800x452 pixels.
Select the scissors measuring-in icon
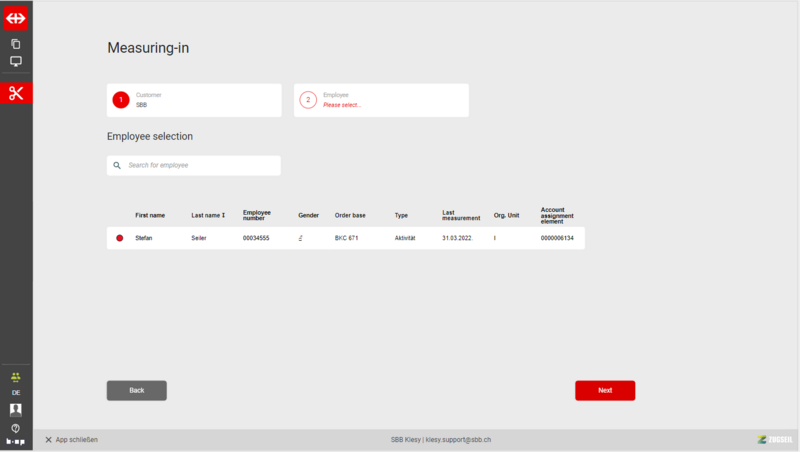[x=16, y=93]
